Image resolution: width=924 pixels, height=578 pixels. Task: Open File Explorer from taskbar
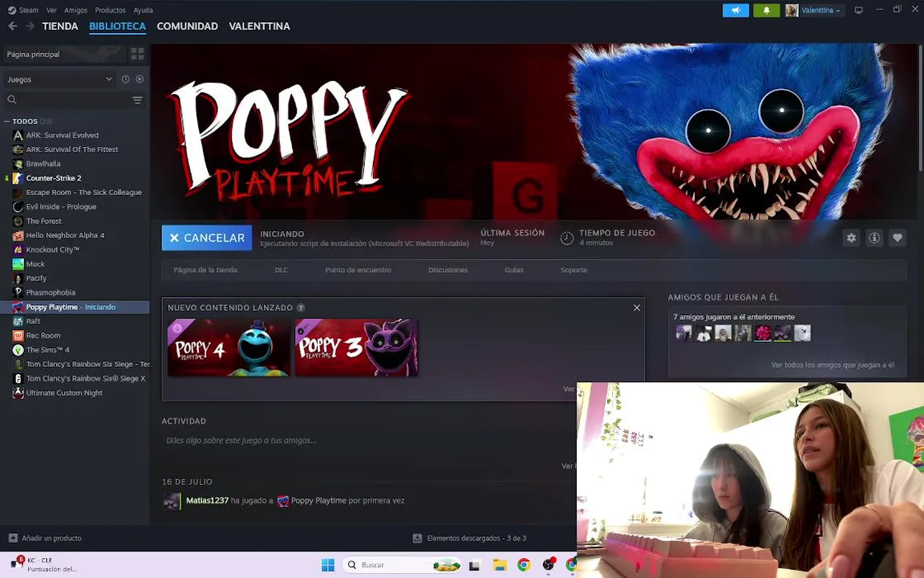pyautogui.click(x=500, y=565)
